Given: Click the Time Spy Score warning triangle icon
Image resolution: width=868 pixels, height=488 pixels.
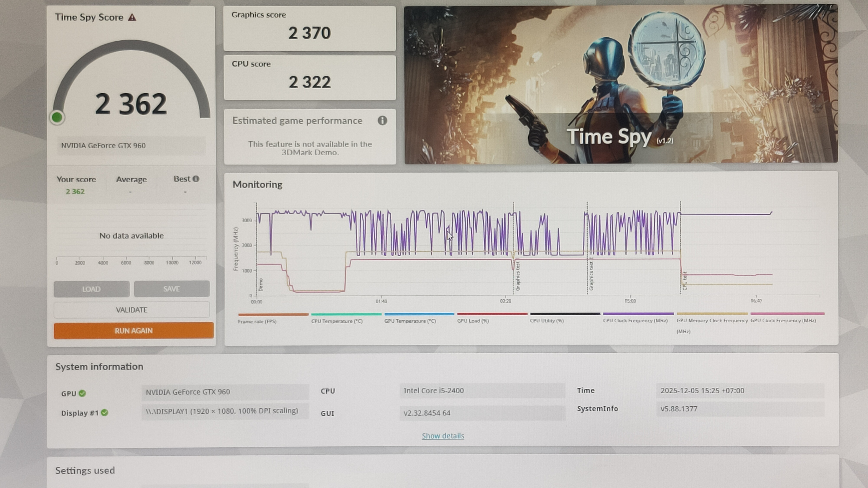Looking at the screenshot, I should click(x=132, y=18).
